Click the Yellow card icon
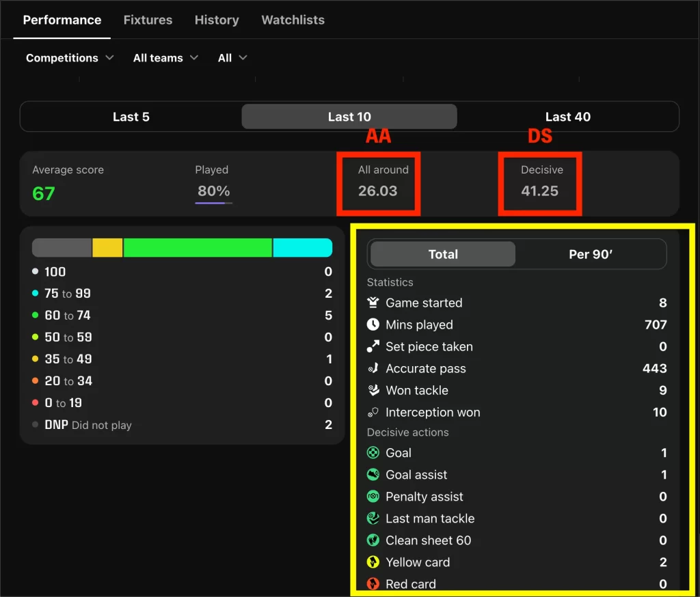The height and width of the screenshot is (597, 700). [373, 562]
